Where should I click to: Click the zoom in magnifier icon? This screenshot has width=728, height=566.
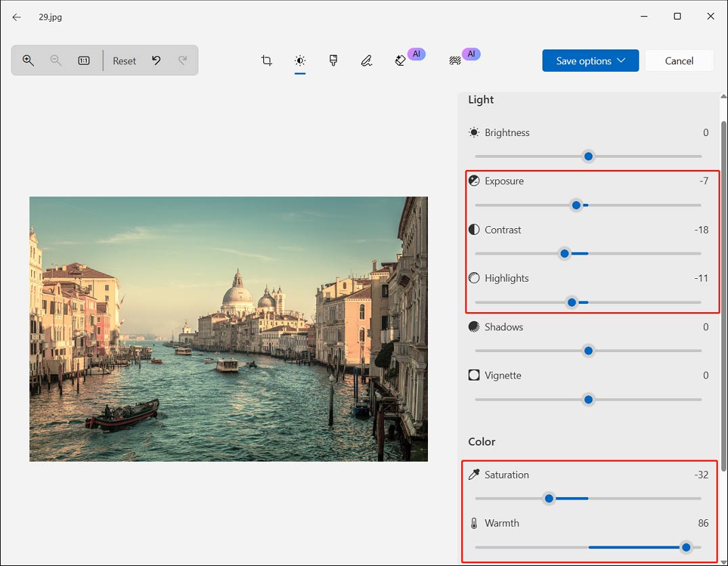[x=28, y=60]
